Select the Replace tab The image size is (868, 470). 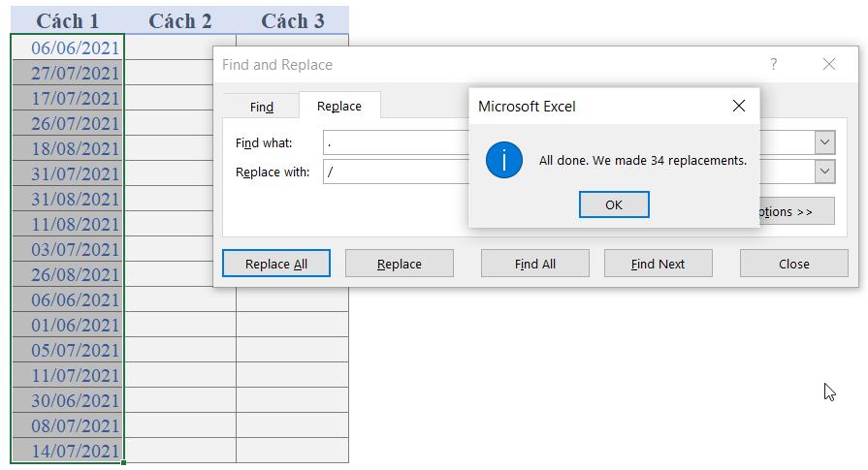(x=339, y=107)
